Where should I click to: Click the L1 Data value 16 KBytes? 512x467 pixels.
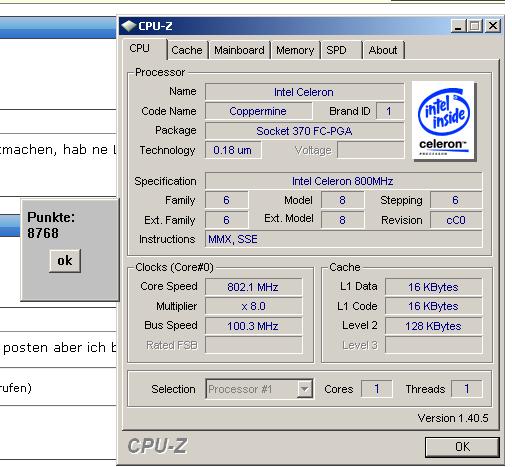pyautogui.click(x=433, y=287)
